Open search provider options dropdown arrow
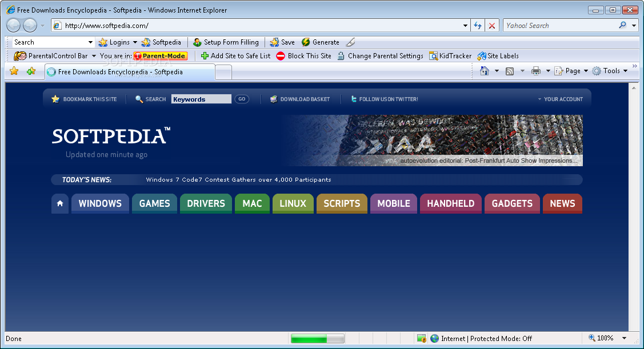The image size is (644, 349). [x=634, y=26]
